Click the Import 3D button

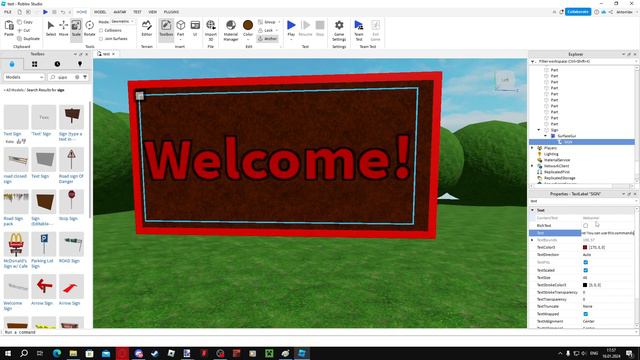(211, 29)
